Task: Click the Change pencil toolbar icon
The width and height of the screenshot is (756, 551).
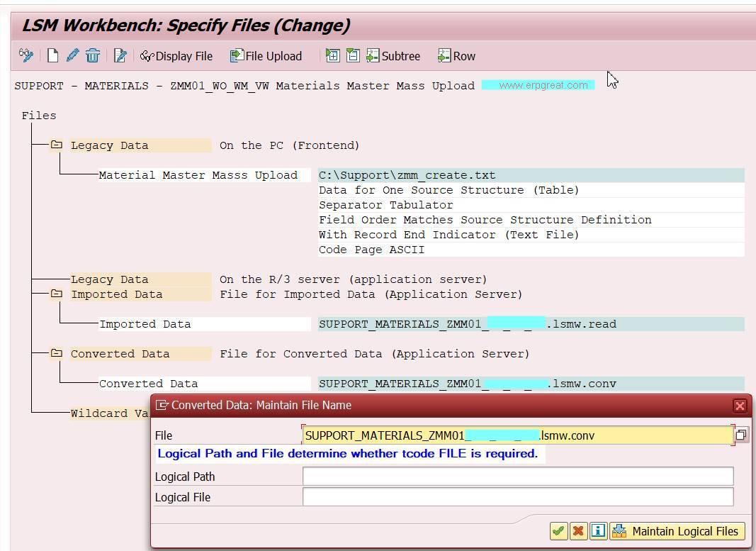Action: [x=72, y=55]
